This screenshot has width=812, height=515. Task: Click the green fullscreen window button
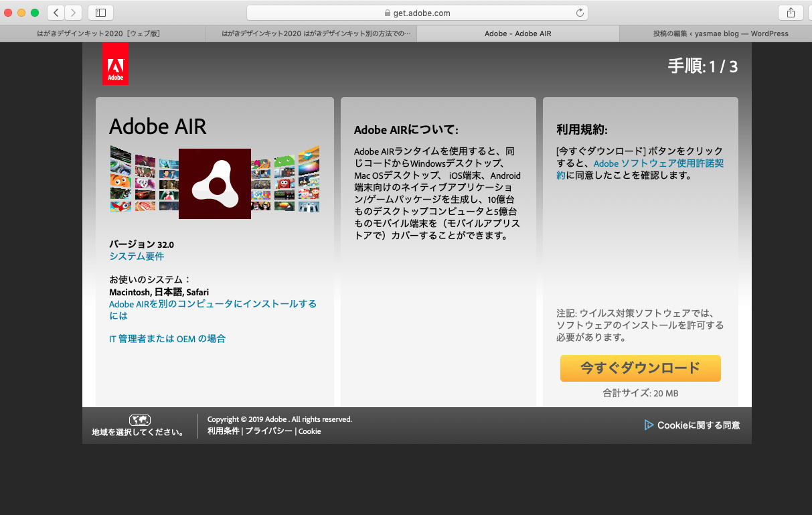35,13
